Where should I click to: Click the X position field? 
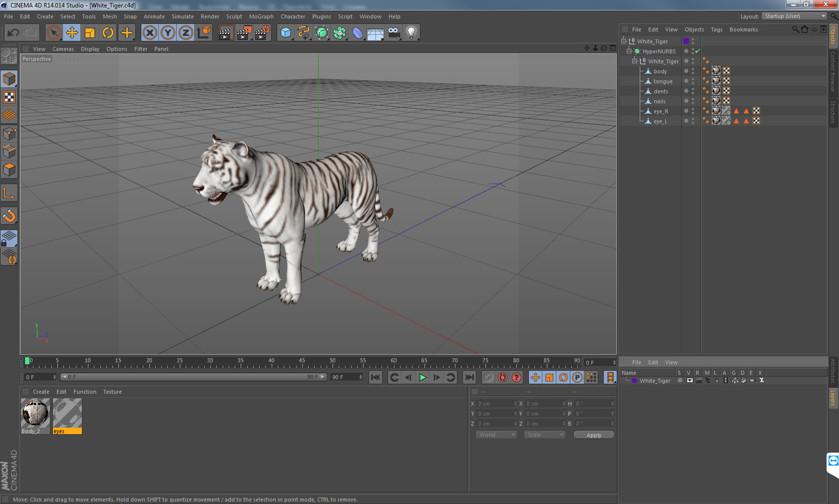(x=496, y=404)
